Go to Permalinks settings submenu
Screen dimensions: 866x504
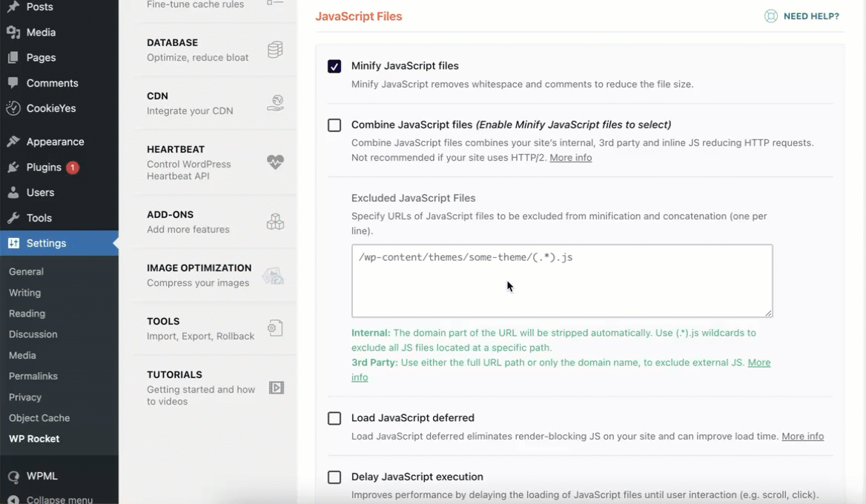click(x=33, y=376)
